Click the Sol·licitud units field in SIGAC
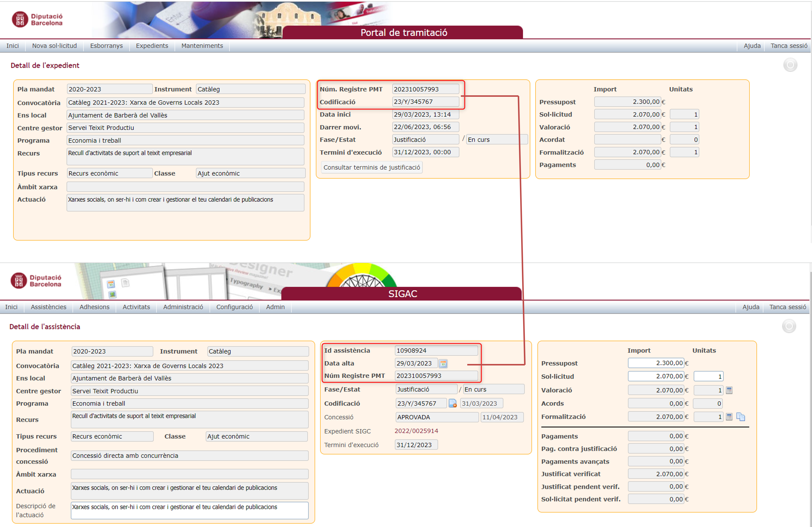Viewport: 812px width, 527px height. tap(708, 376)
